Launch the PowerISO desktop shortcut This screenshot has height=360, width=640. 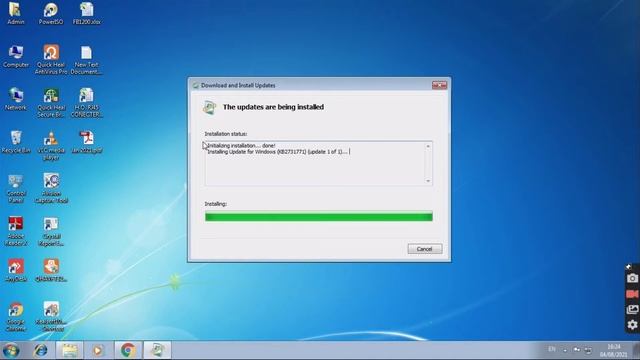(x=51, y=13)
